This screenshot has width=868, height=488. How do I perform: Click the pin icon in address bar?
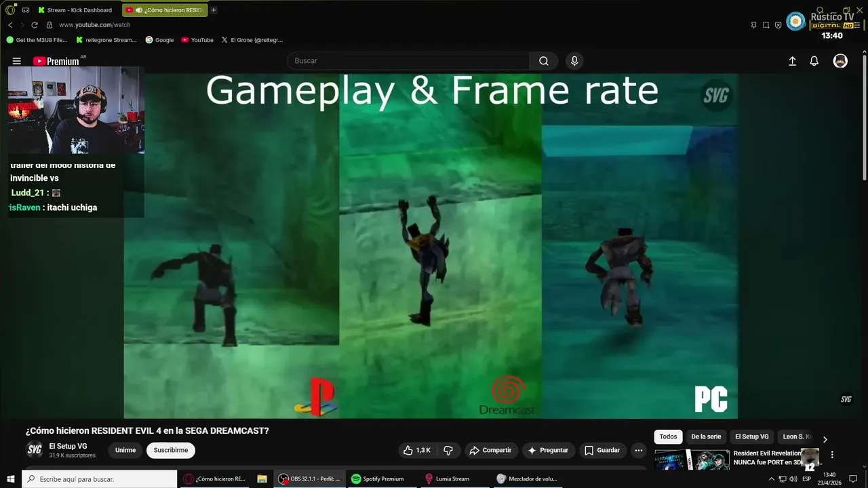(753, 25)
